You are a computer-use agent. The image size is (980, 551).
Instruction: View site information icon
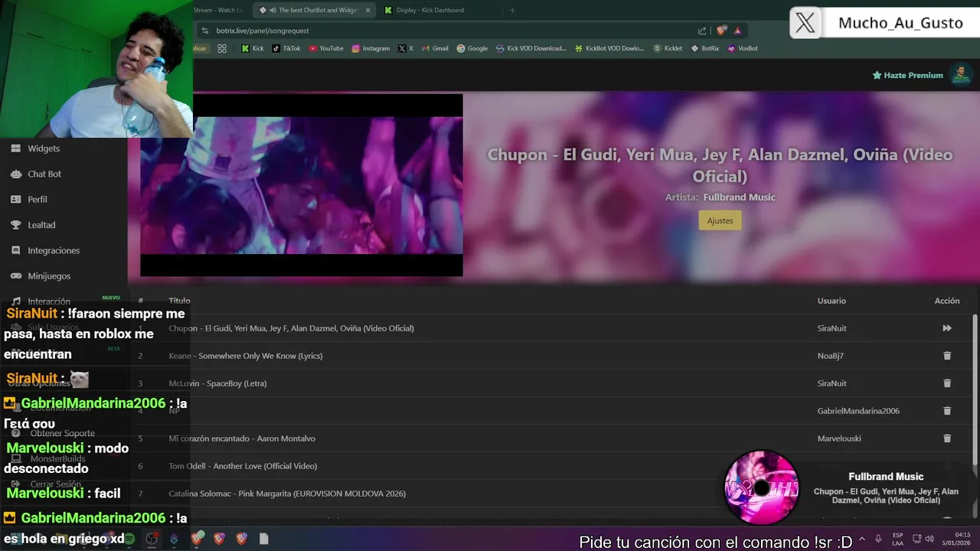(204, 31)
